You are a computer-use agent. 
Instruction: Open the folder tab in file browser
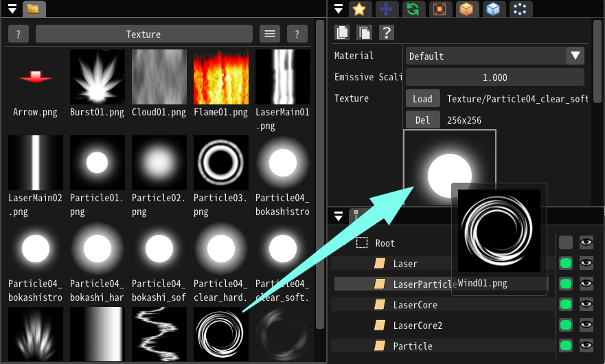[33, 9]
